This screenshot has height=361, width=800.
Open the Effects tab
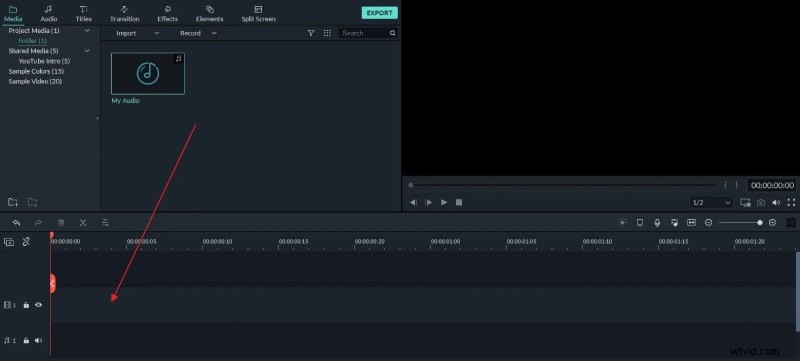(167, 14)
